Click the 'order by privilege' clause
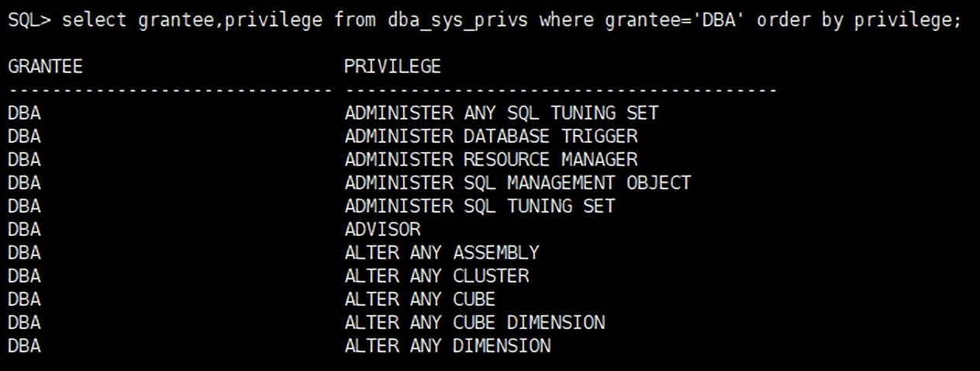Image resolution: width=980 pixels, height=371 pixels. point(858,21)
